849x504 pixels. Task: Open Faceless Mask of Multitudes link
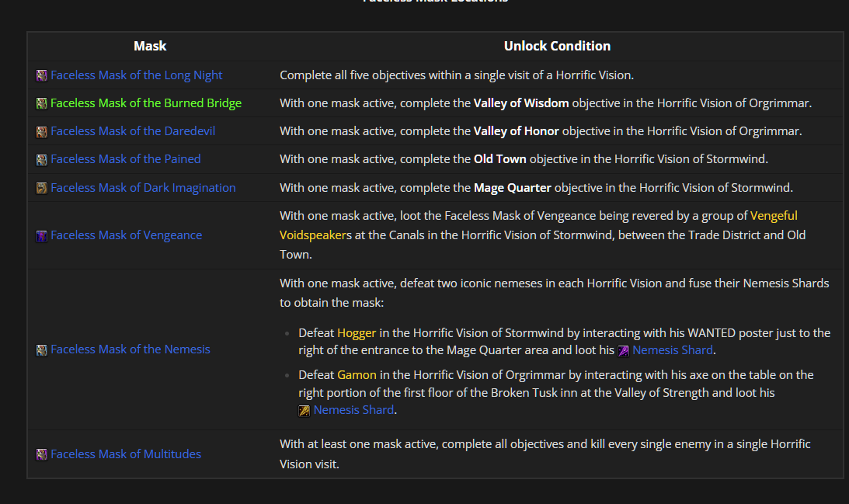click(x=126, y=454)
